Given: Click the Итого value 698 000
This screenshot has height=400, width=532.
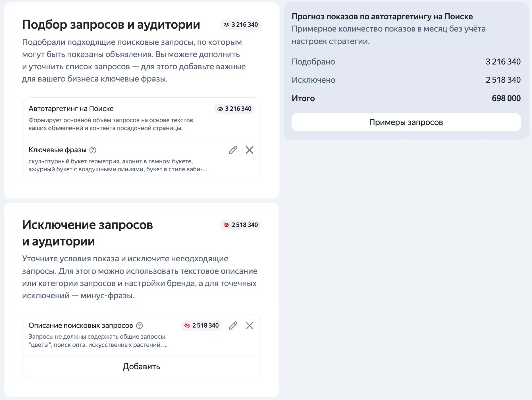Looking at the screenshot, I should pos(506,98).
